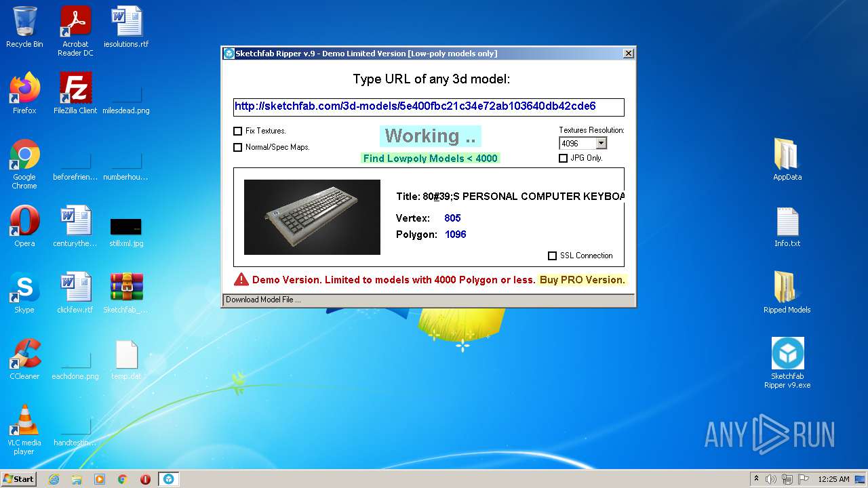Open Acrobat Reader DC shortcut
Image resolution: width=868 pixels, height=488 pixels.
pos(75,31)
